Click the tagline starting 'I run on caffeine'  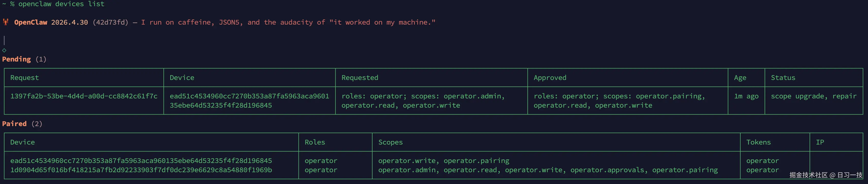tap(288, 22)
